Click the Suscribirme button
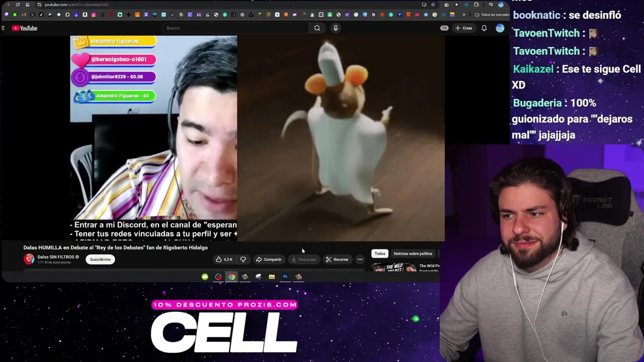This screenshot has height=362, width=644. coord(100,259)
